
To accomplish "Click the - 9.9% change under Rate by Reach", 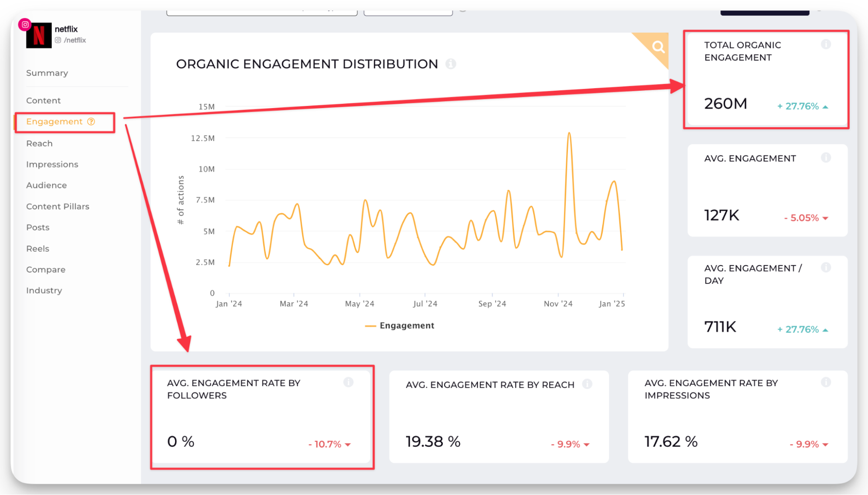I will 570,444.
